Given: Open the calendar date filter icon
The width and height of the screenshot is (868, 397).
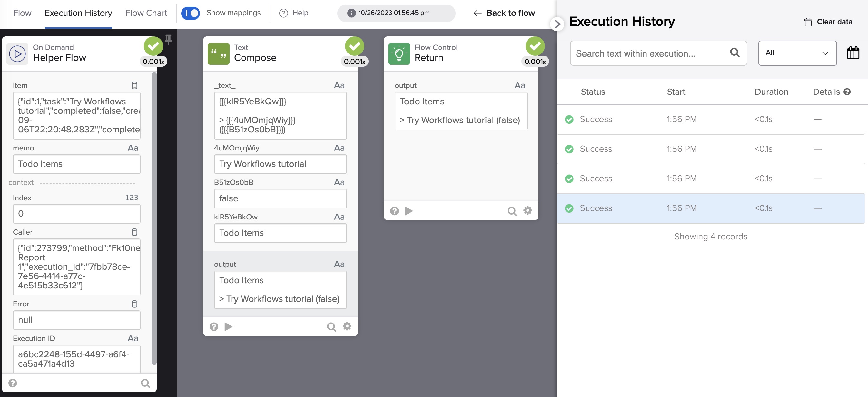Looking at the screenshot, I should [853, 53].
